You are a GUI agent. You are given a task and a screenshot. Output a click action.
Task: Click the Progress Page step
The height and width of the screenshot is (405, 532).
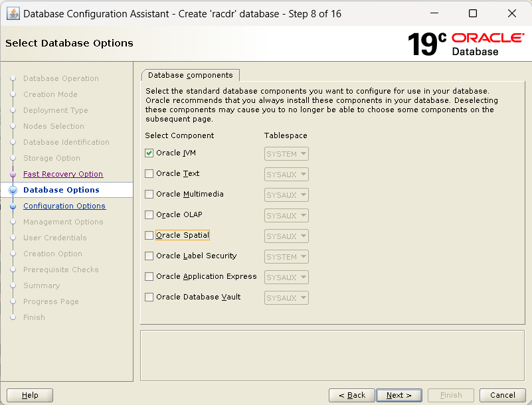(51, 301)
